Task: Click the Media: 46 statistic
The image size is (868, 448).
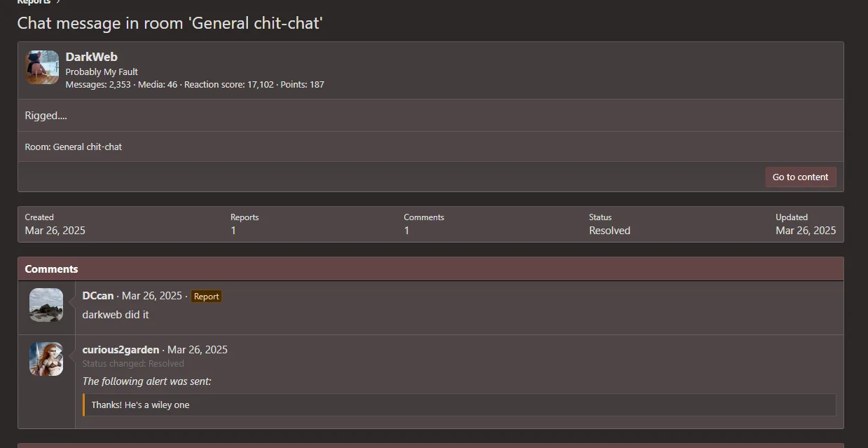Action: [x=158, y=85]
